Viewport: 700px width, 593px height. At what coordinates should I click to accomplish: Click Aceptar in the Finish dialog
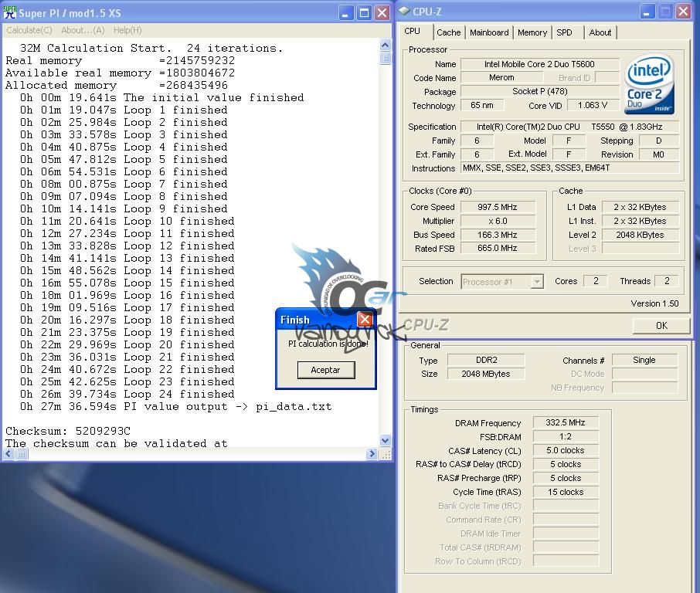326,370
